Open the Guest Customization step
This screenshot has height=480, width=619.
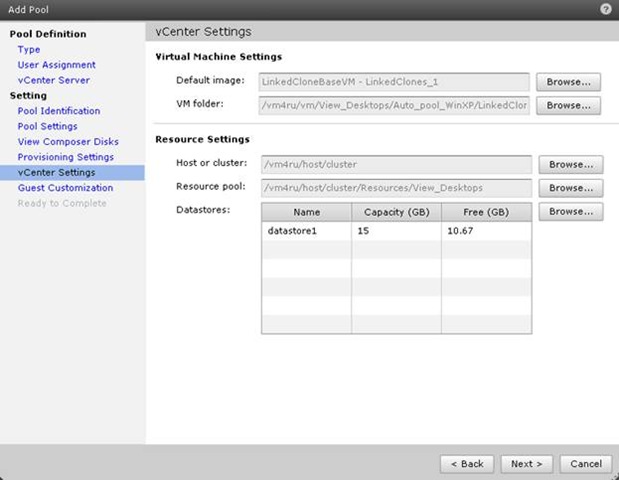(65, 188)
